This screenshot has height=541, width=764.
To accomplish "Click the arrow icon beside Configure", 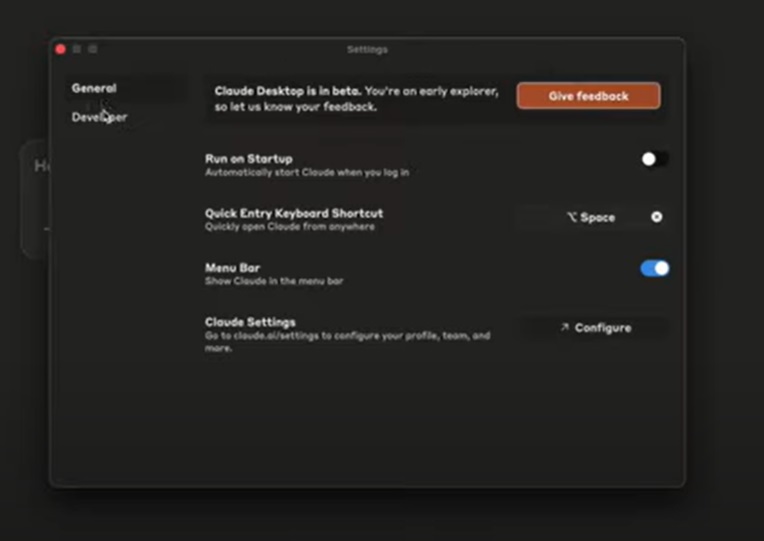I will click(x=564, y=327).
